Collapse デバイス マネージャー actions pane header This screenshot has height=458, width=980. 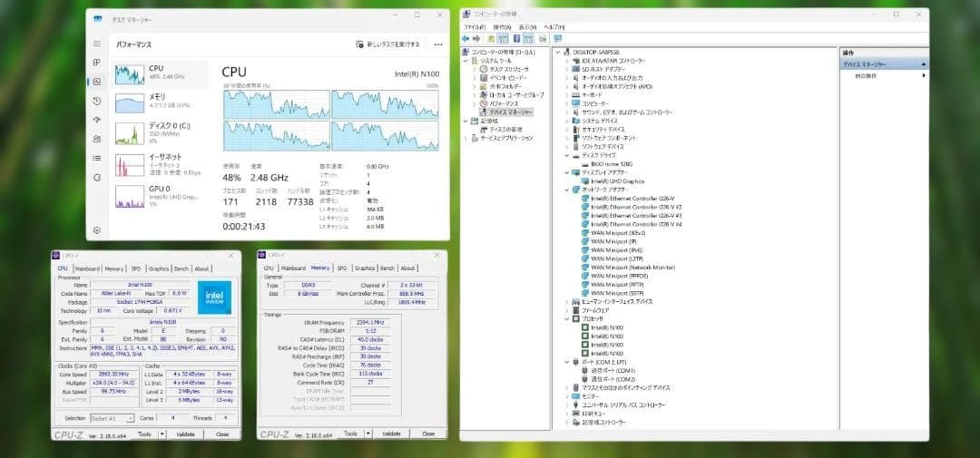coord(923,64)
